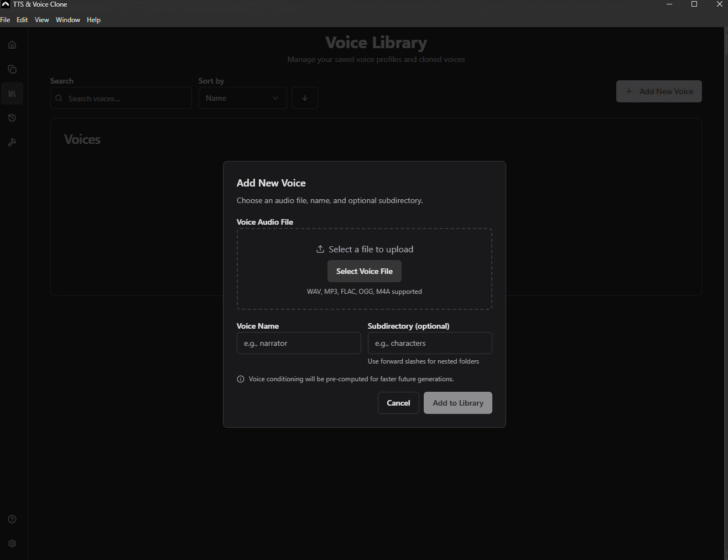This screenshot has width=728, height=560.
Task: Open the Tools section via hammer icon
Action: coord(12,142)
